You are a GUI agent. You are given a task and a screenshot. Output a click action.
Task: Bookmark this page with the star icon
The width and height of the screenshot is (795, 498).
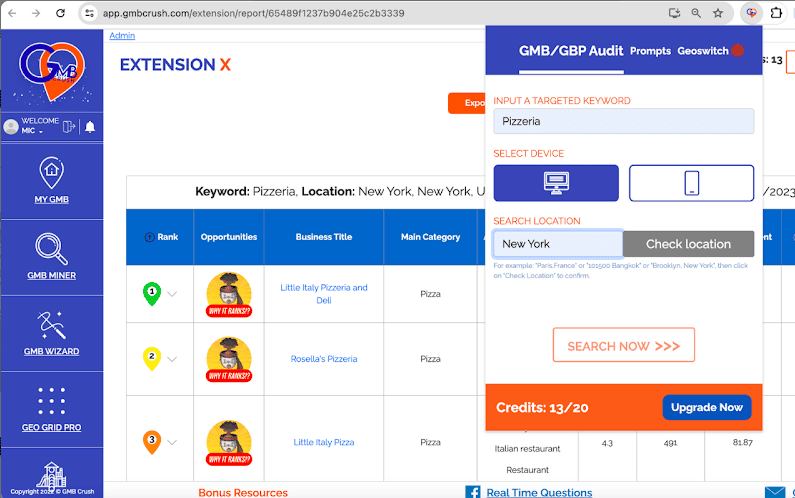[718, 13]
